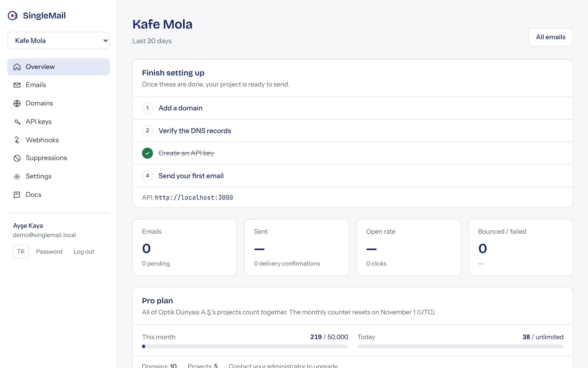Viewport: 588px width, 368px height.
Task: Click the Open rate stat card
Action: (x=409, y=247)
